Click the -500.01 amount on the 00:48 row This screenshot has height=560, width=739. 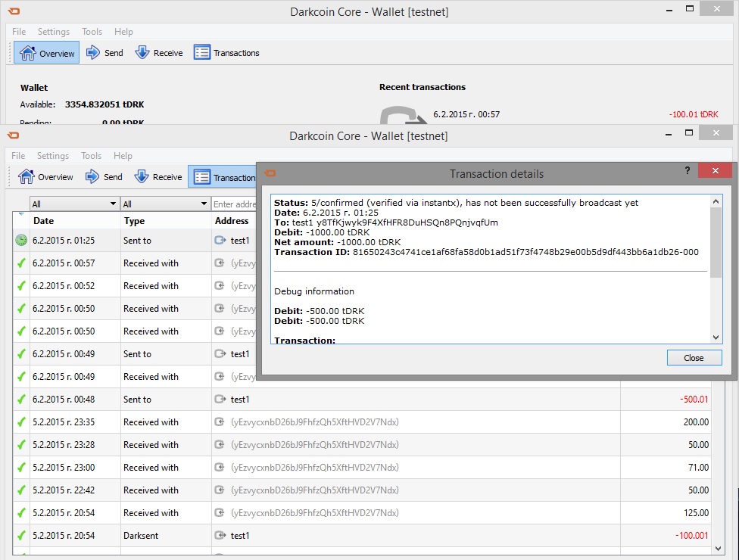(x=694, y=400)
